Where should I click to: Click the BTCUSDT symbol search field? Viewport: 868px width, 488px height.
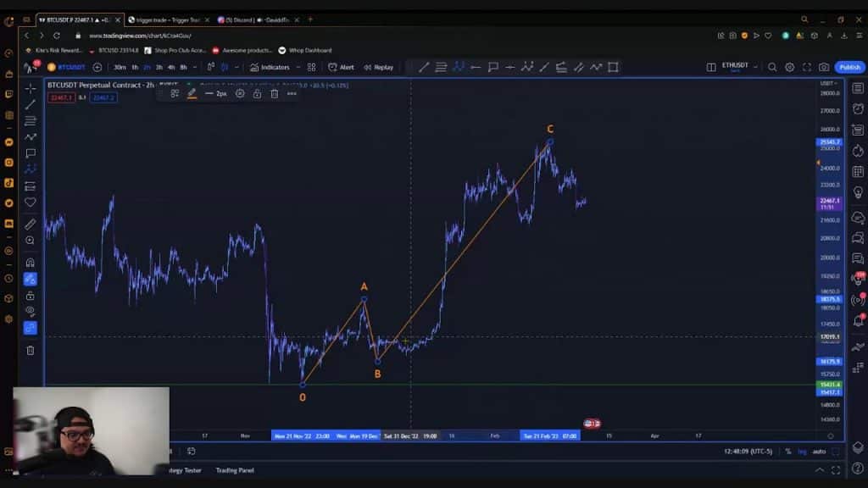pos(71,67)
